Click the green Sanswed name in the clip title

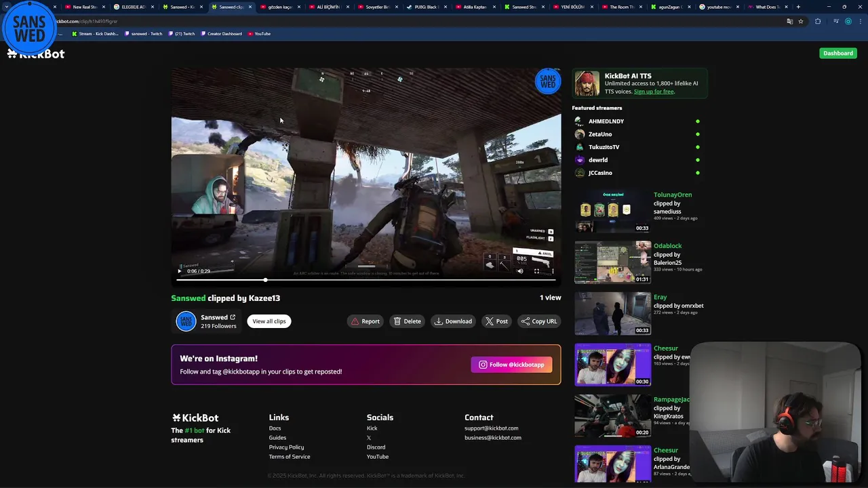click(x=189, y=298)
